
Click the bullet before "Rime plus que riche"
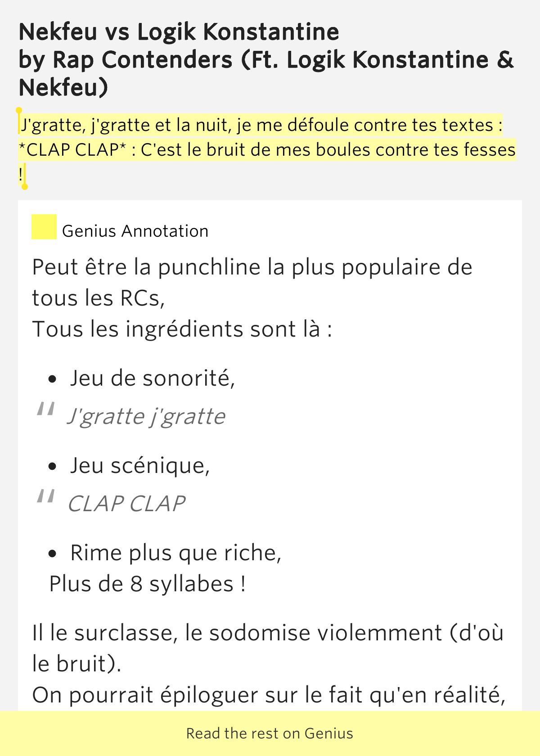[53, 554]
